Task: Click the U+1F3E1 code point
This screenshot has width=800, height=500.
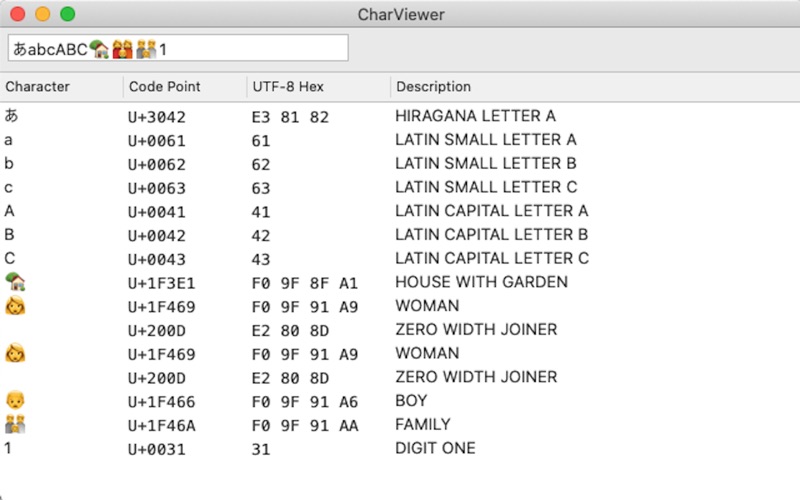Action: click(x=161, y=283)
